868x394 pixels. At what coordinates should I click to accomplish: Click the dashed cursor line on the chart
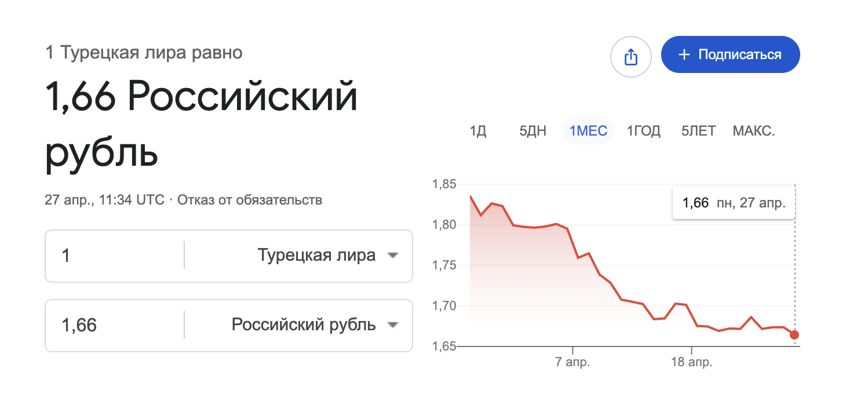pos(794,267)
